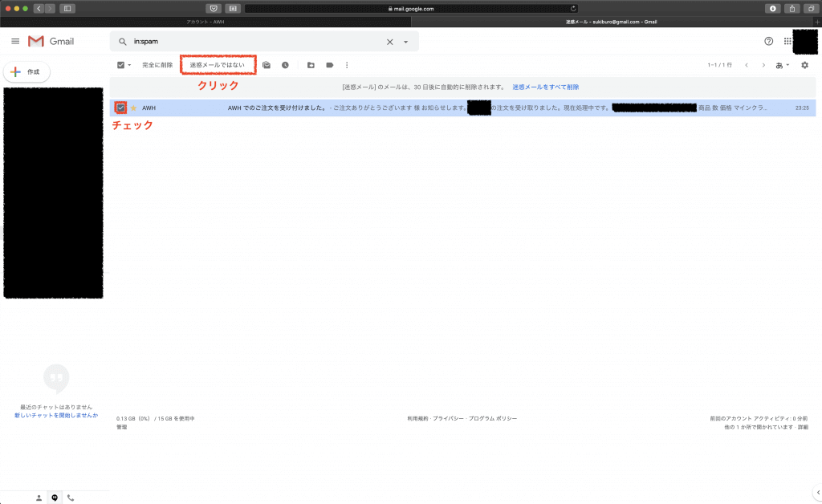Click the 1–1 / 1 行 page count
Image resolution: width=822 pixels, height=504 pixels.
click(x=720, y=65)
